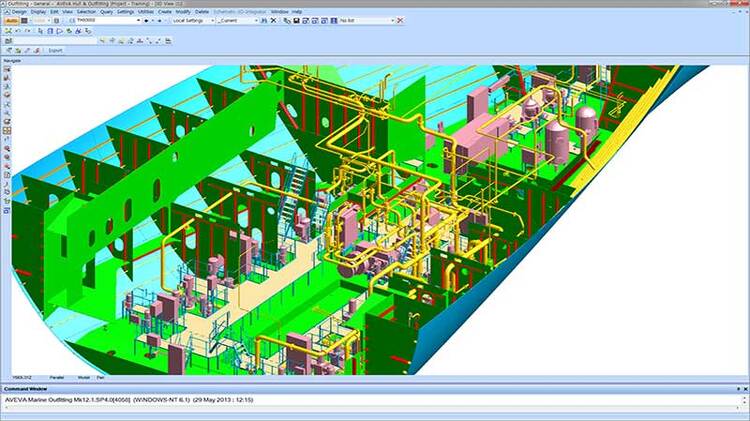Toggle the Auto button in toolbar
750x421 pixels.
(13, 20)
